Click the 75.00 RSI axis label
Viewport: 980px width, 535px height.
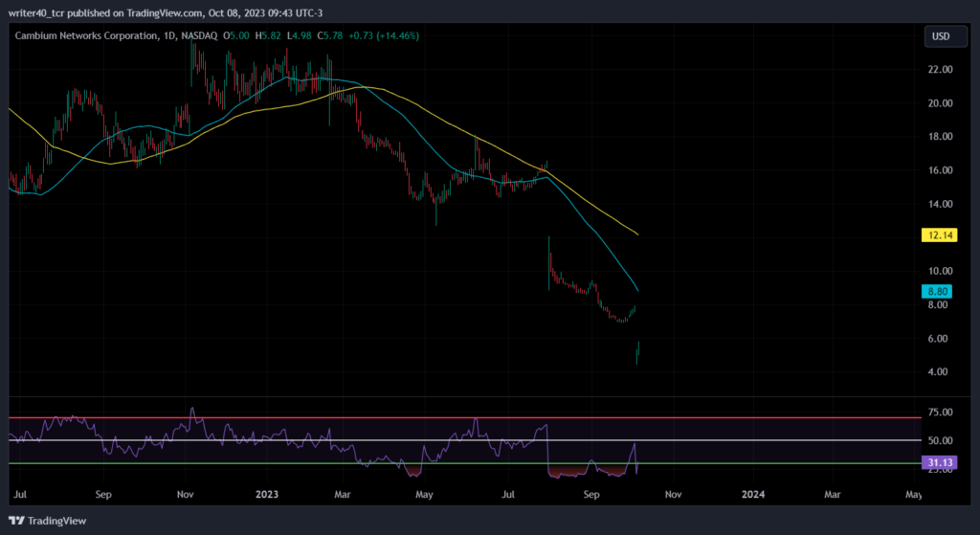[x=941, y=412]
